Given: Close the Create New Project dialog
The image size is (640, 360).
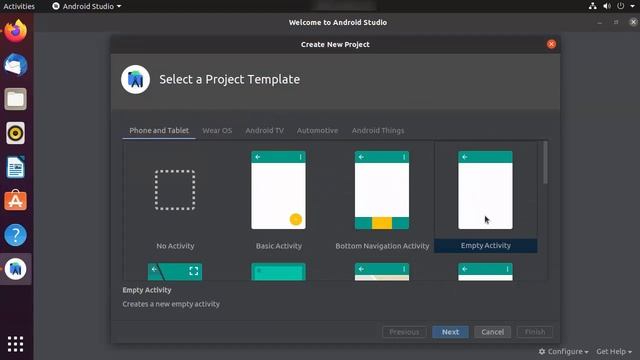Looking at the screenshot, I should [x=551, y=44].
